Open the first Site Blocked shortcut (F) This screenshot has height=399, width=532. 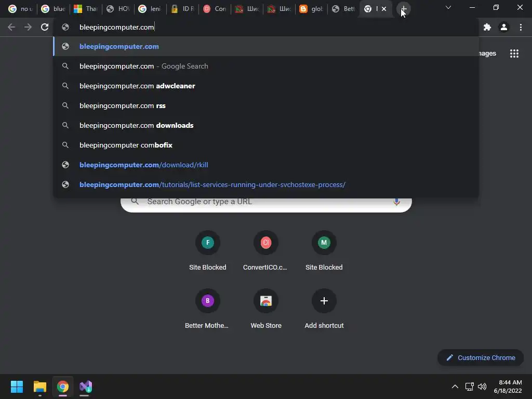point(208,251)
